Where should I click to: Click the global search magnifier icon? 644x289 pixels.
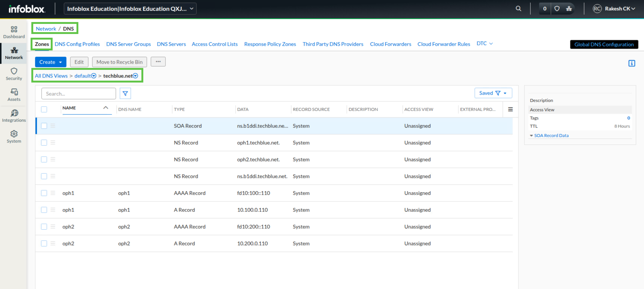518,9
